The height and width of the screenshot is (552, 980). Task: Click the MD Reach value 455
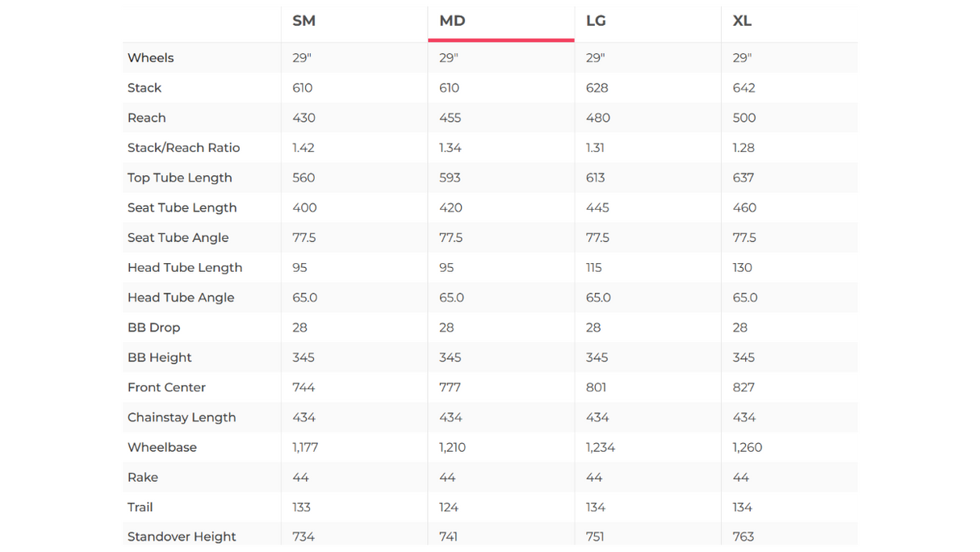click(450, 118)
